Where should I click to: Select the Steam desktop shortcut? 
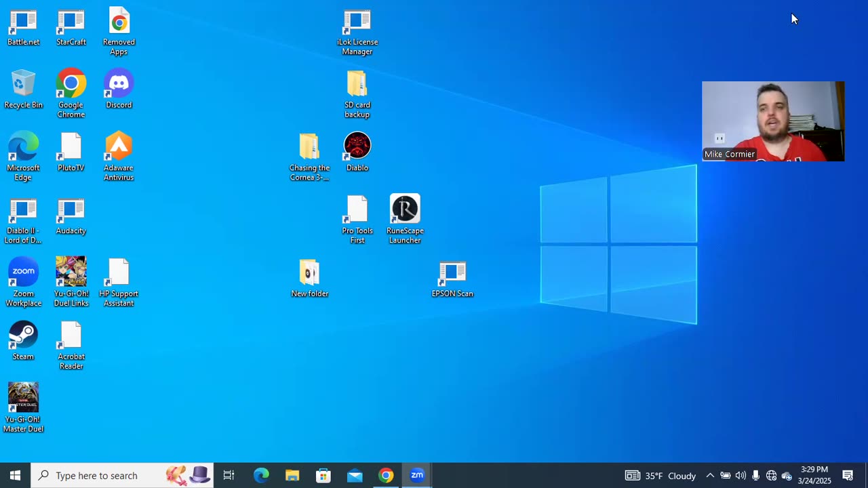coord(23,341)
